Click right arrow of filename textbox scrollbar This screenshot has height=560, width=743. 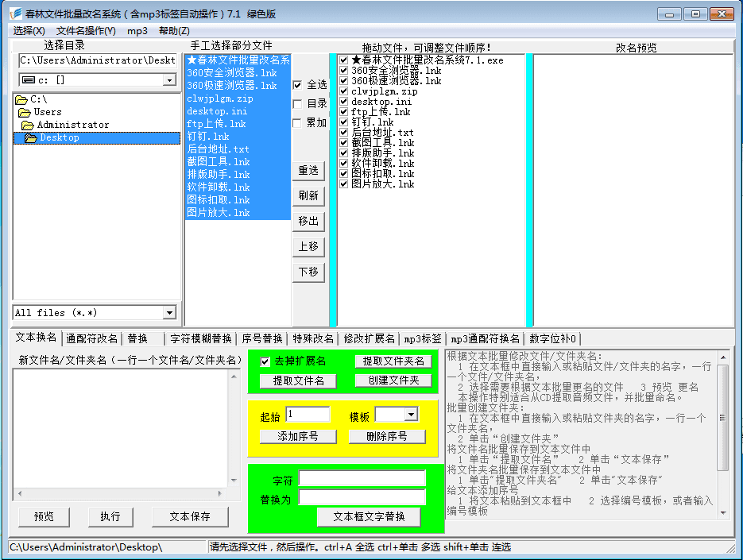coord(220,493)
